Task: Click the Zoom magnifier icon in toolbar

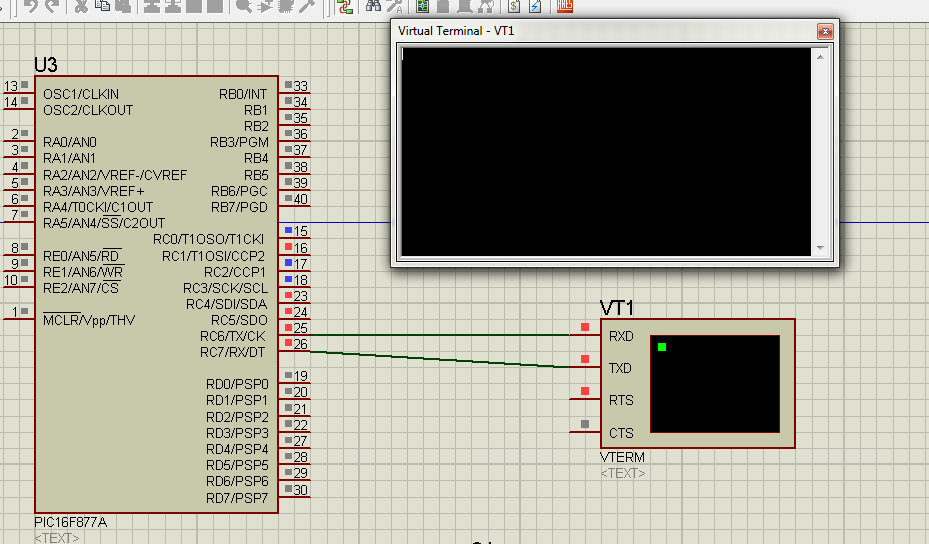Action: click(244, 5)
